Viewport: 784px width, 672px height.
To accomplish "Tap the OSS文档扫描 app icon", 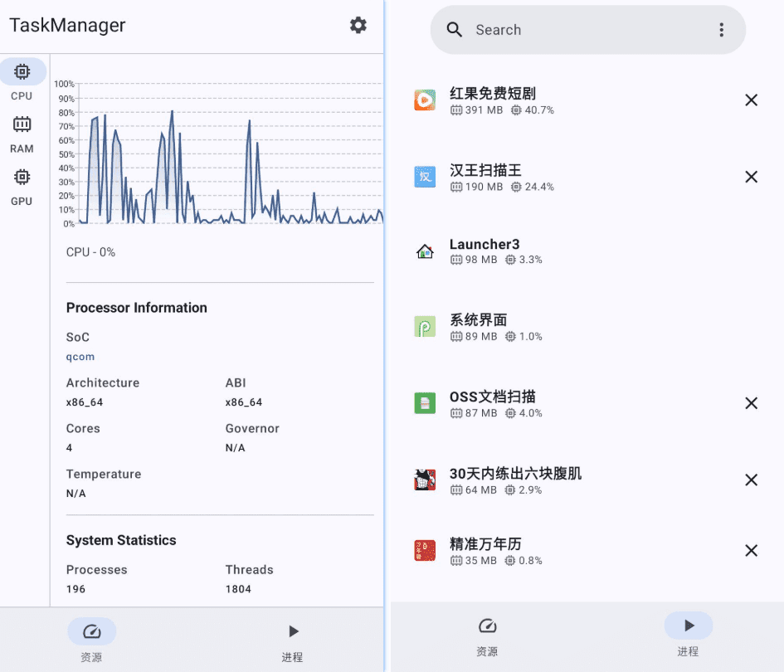I will pyautogui.click(x=425, y=403).
